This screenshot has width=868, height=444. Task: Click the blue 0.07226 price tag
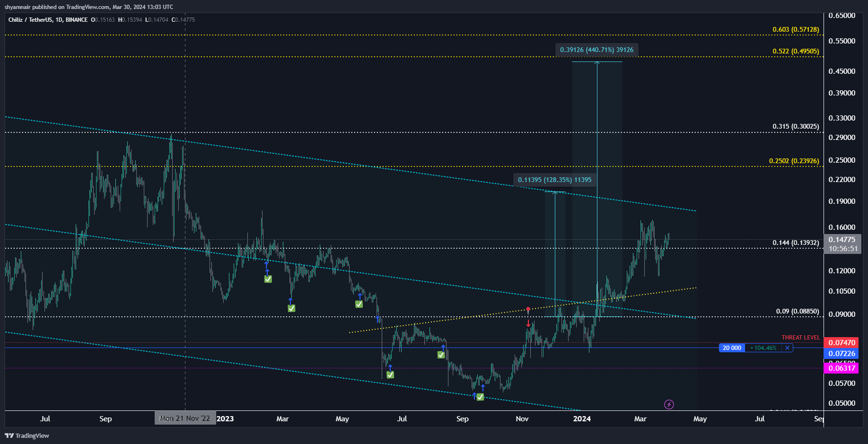click(x=842, y=353)
